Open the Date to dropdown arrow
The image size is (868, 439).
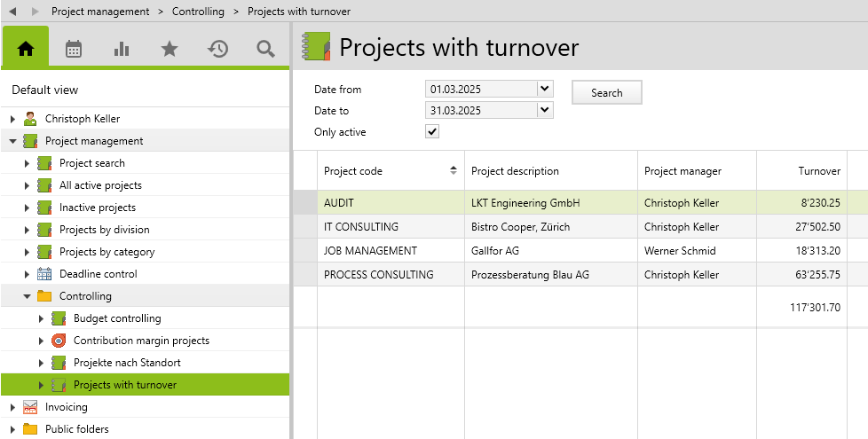click(545, 110)
